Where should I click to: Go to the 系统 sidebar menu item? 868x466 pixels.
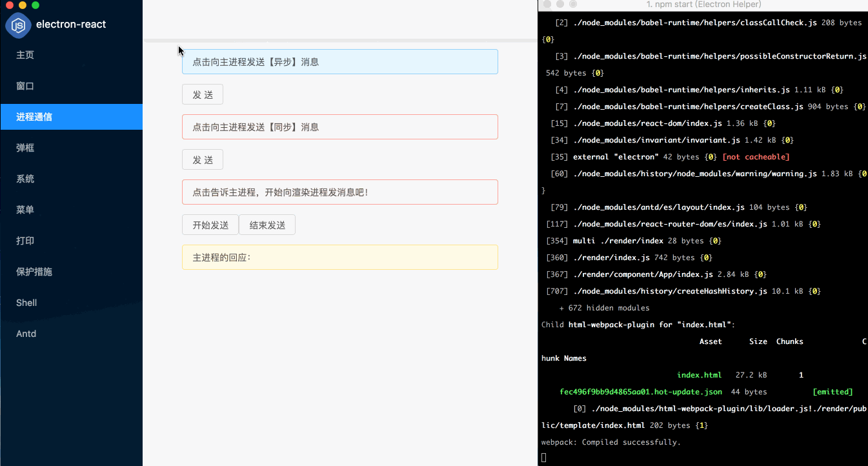(71, 179)
